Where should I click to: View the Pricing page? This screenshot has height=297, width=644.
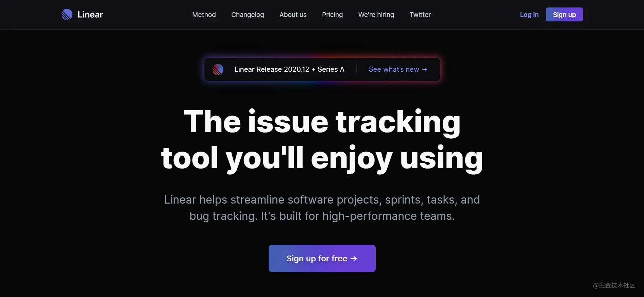click(x=333, y=15)
